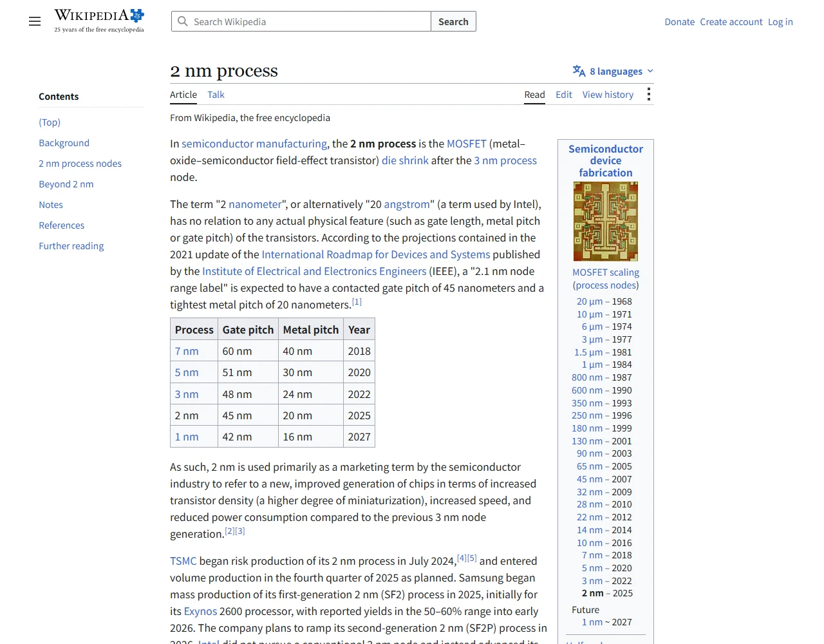This screenshot has height=644, width=824.
Task: Open 14 nm node link in infobox
Action: click(x=590, y=530)
